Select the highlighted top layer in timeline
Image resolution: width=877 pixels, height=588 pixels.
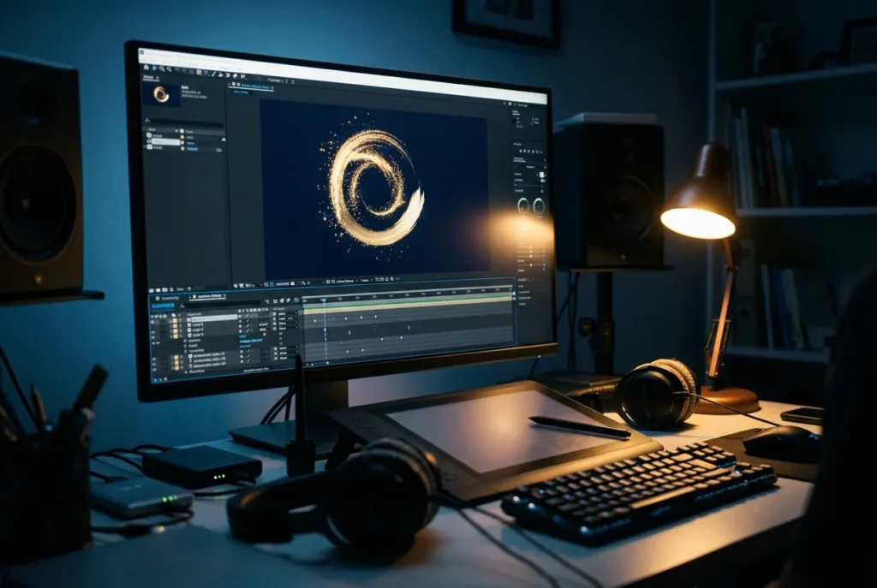[x=214, y=318]
